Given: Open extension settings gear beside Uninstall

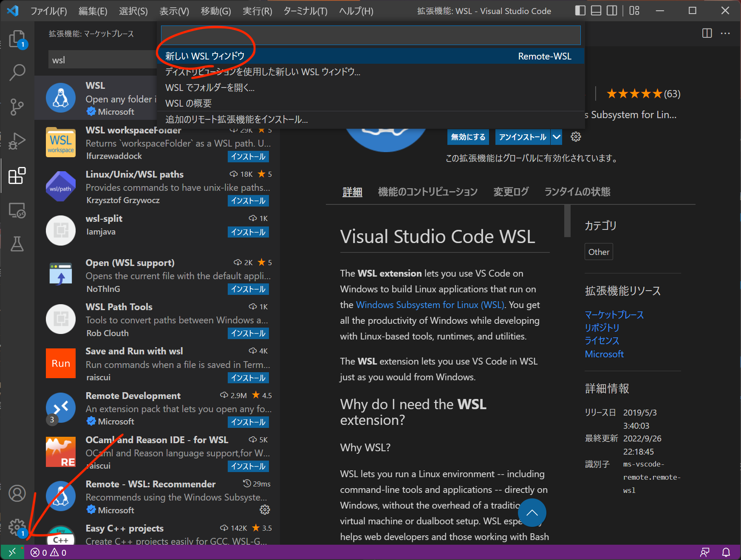Looking at the screenshot, I should coord(576,137).
